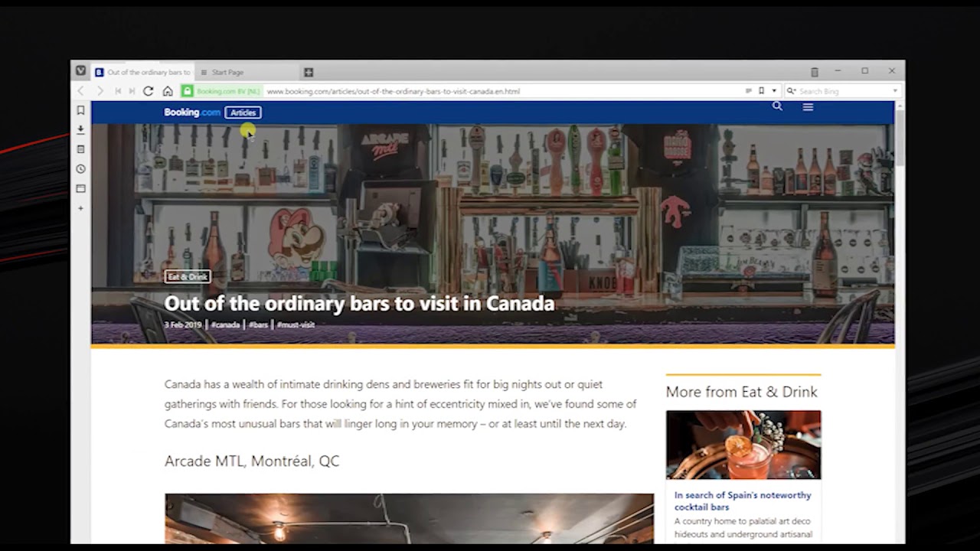Bookmark this page from address bar
This screenshot has height=551, width=980.
[x=761, y=91]
